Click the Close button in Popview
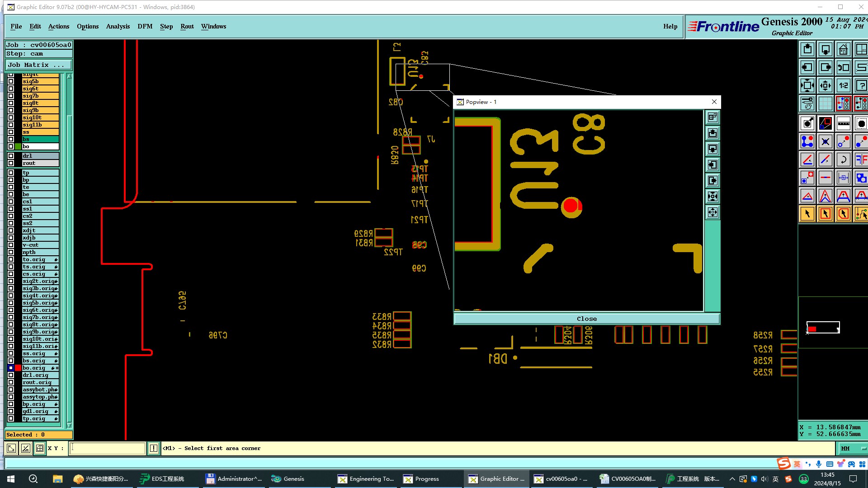The height and width of the screenshot is (488, 868). point(586,319)
